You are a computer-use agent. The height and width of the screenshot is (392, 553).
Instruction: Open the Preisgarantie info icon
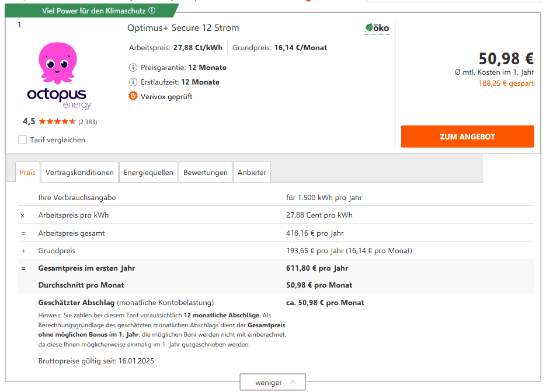pyautogui.click(x=133, y=68)
